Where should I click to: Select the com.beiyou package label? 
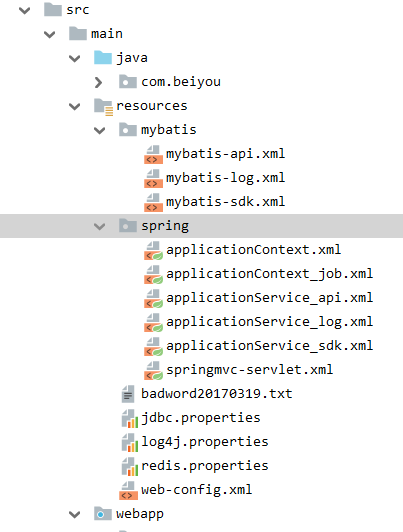pos(181,82)
